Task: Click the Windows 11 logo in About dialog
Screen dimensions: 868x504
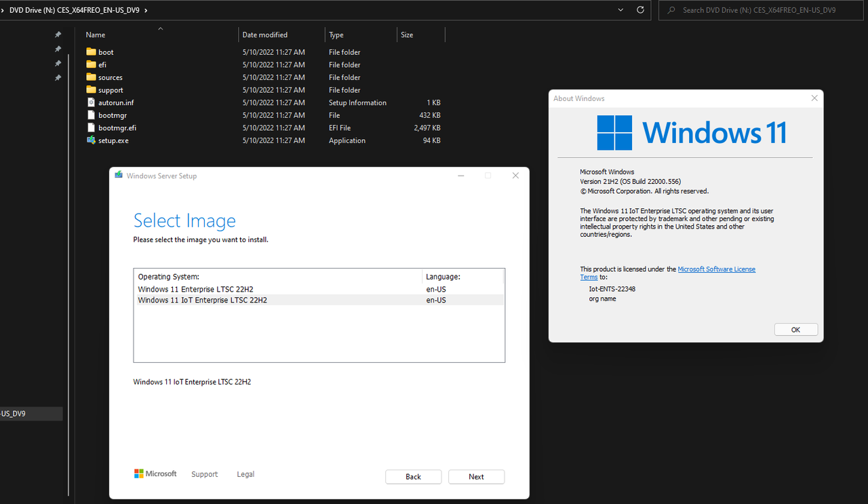Action: click(692, 132)
